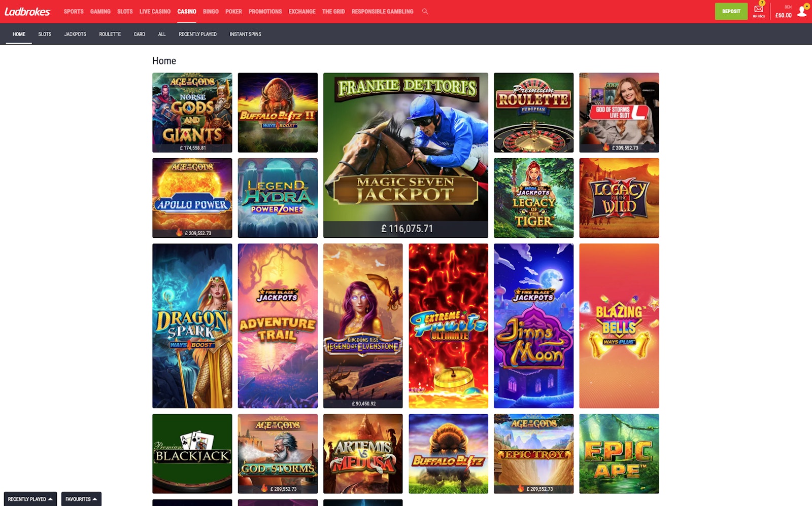Click the green DEPOSIT button
Viewport: 812px width, 506px height.
point(731,11)
